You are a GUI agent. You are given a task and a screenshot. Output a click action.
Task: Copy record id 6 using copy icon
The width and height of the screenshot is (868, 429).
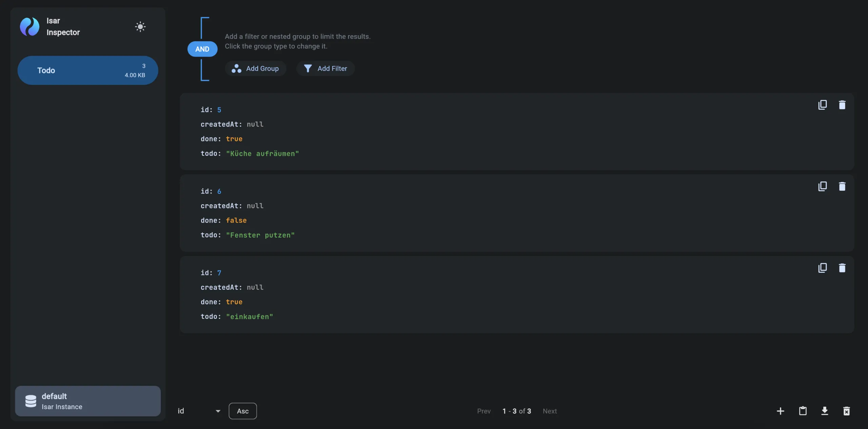823,186
